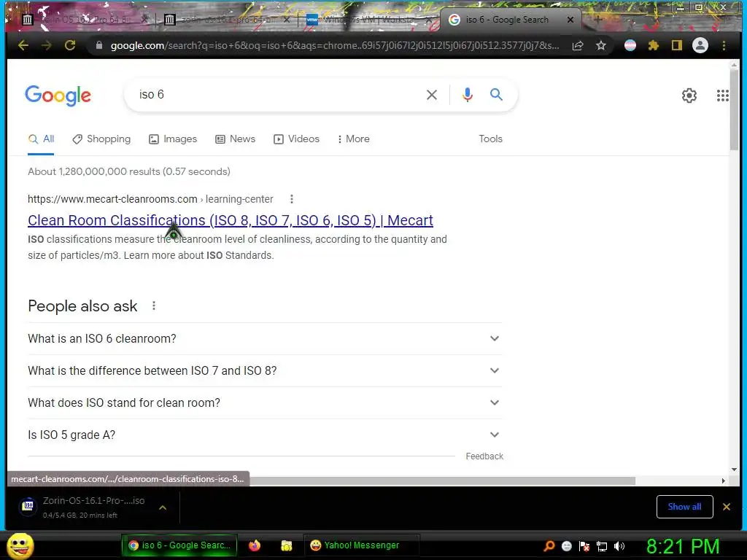Expand 'What is an ISO 6 cleanroom?'
This screenshot has width=747, height=560.
pos(265,338)
